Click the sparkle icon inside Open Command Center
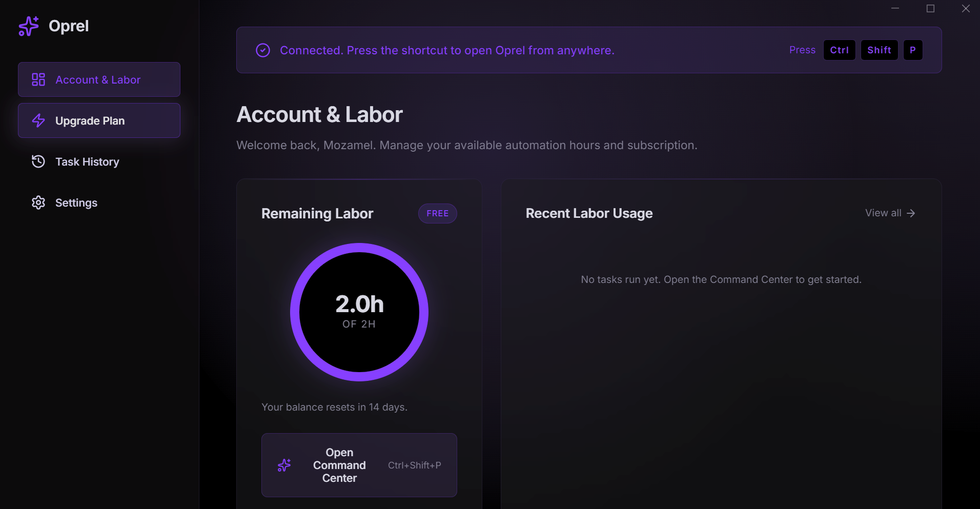The height and width of the screenshot is (509, 980). click(x=285, y=465)
